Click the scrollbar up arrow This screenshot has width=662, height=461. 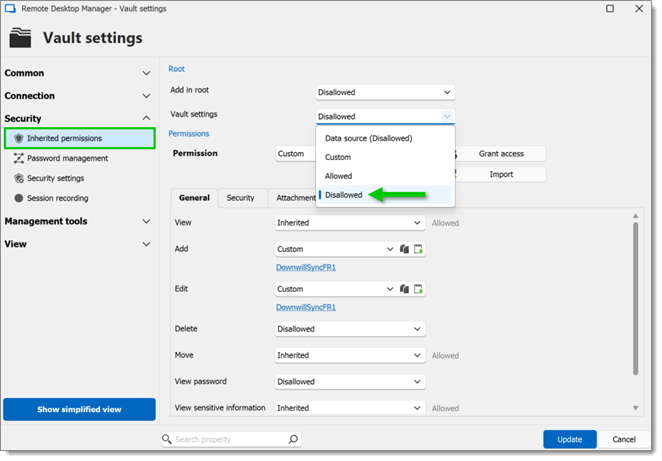[x=635, y=216]
